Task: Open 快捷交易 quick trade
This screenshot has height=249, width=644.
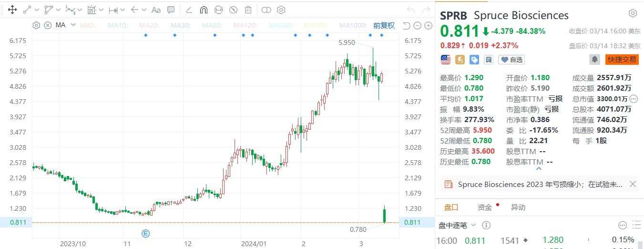Action: pos(622,60)
